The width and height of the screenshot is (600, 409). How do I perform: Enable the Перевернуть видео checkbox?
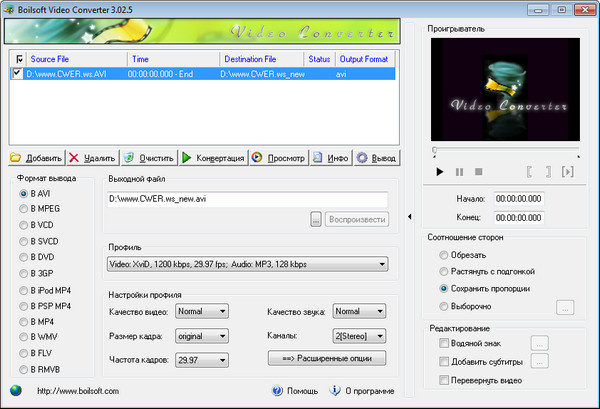(444, 380)
